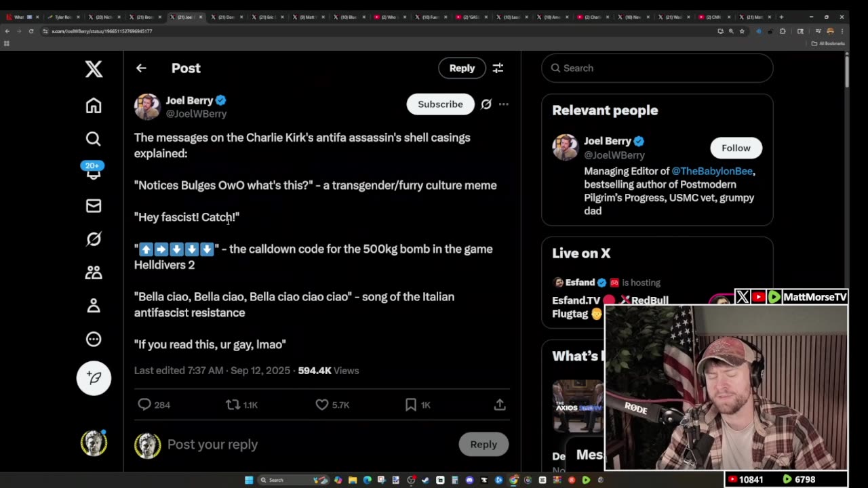
Task: Open Profile in the sidebar
Action: pyautogui.click(x=94, y=306)
